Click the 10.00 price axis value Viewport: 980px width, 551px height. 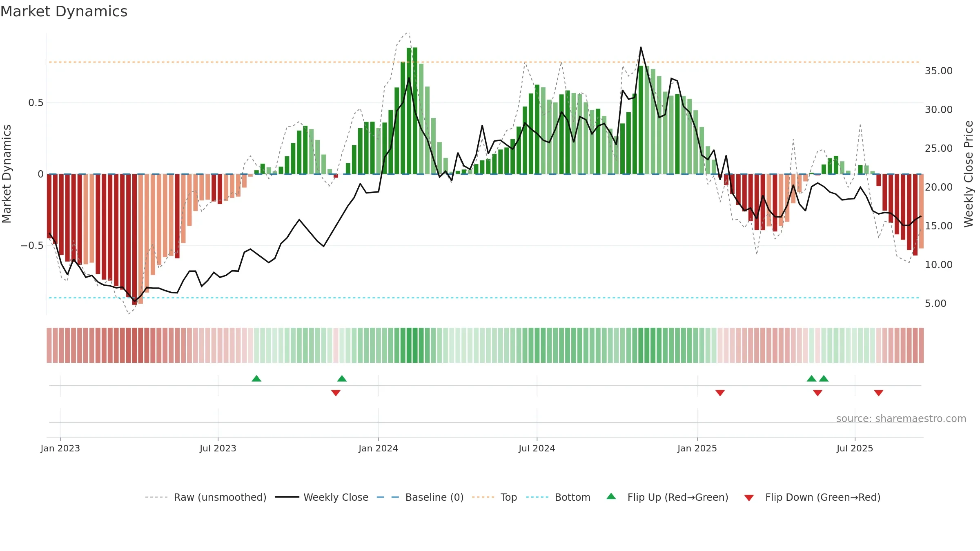[939, 264]
